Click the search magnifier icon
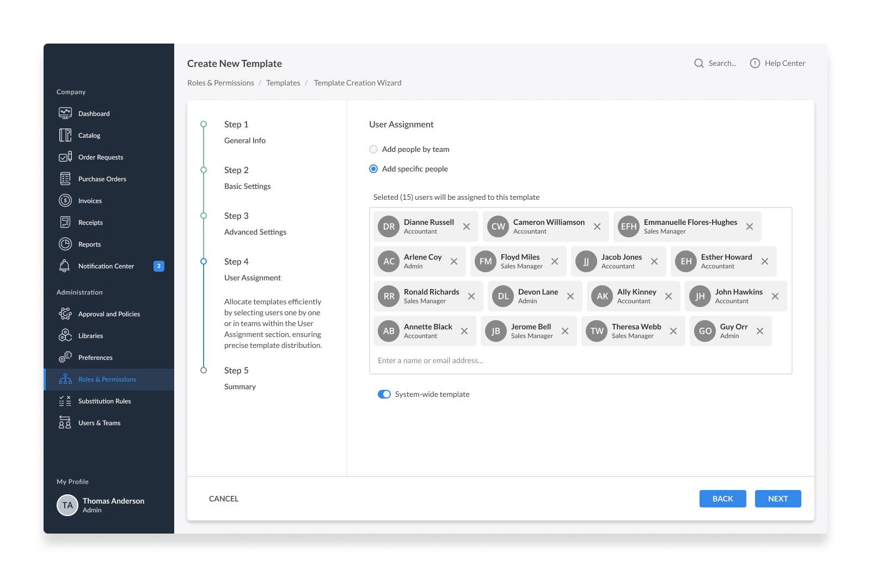Viewport: 871px width, 588px height. (699, 63)
